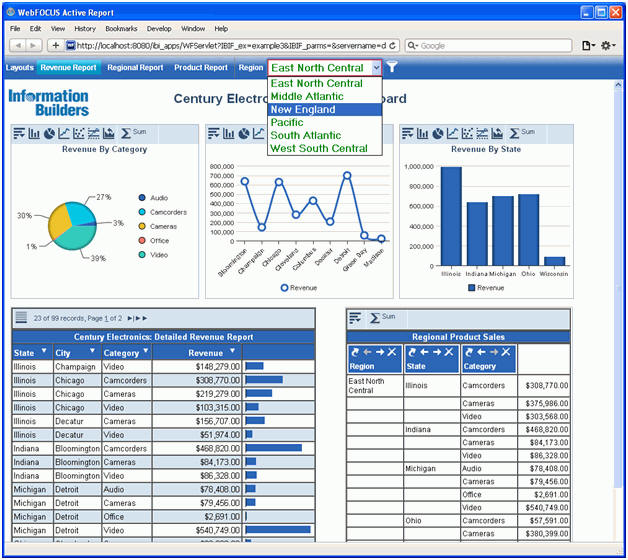Open the Revenue By Category chart menu icon
Image resolution: width=628 pixels, height=560 pixels.
coord(19,133)
